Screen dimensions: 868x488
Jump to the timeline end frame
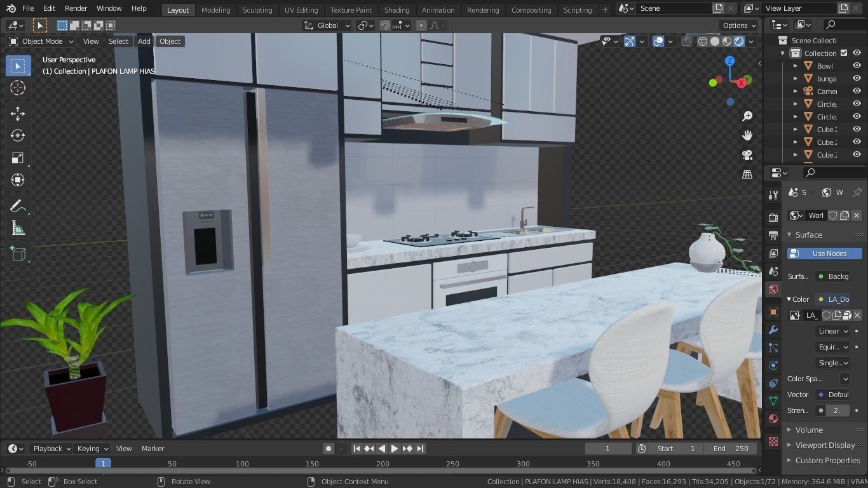(420, 449)
